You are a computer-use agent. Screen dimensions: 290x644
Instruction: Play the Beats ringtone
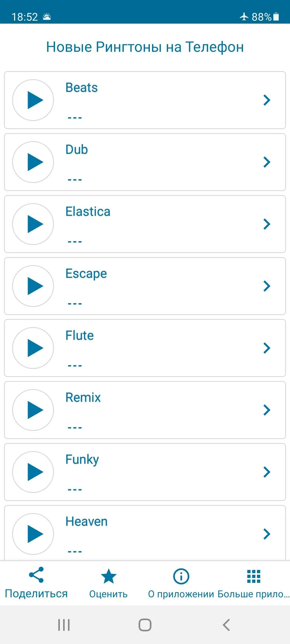(x=33, y=100)
